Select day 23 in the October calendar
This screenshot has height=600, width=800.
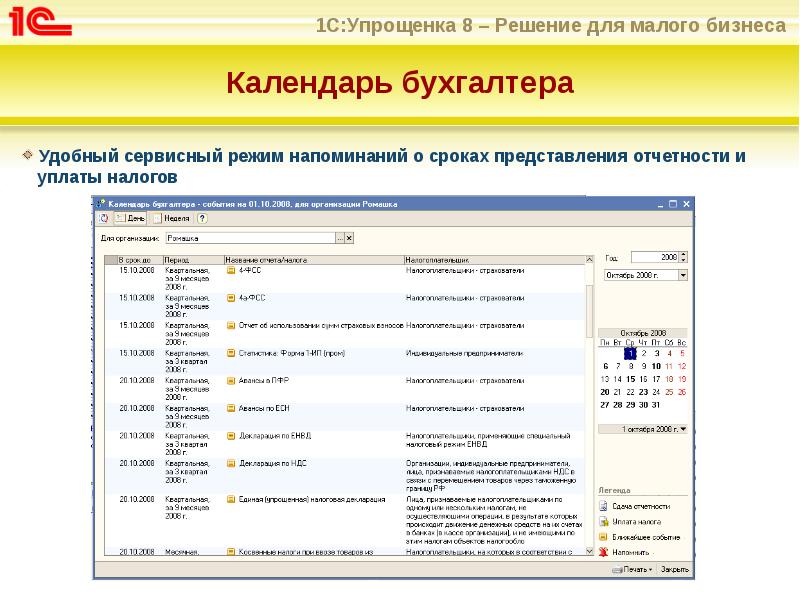click(643, 392)
